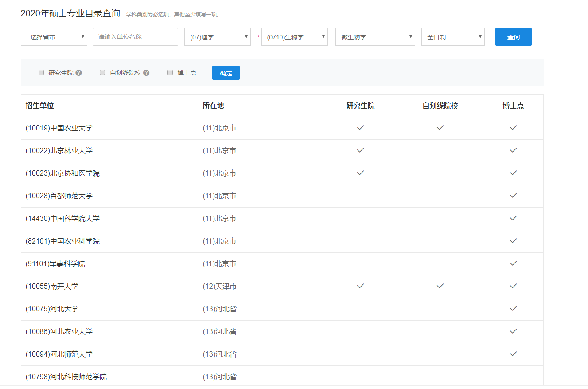Click 博士点 checkmark in 河北师范大学 row
The image size is (588, 389).
513,354
